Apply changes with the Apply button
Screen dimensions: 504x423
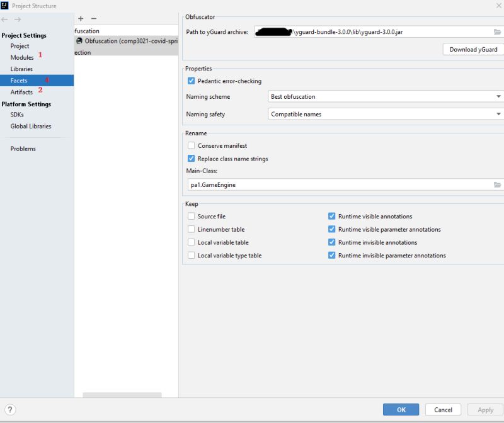coord(485,409)
